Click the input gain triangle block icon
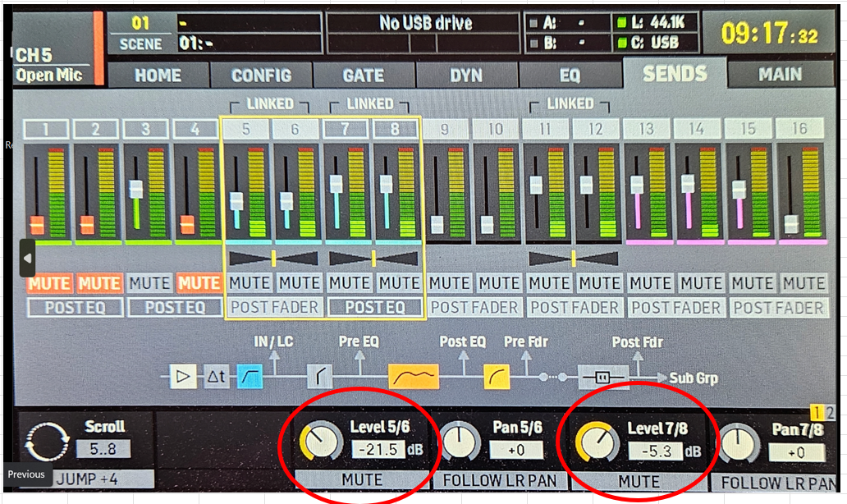Viewport: 847px width, 504px height. click(182, 377)
